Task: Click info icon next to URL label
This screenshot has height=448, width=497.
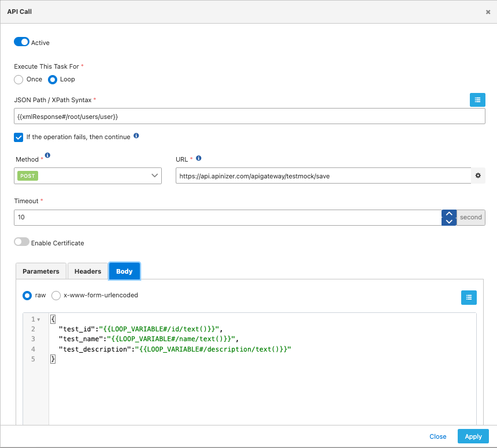Action: pyautogui.click(x=198, y=158)
